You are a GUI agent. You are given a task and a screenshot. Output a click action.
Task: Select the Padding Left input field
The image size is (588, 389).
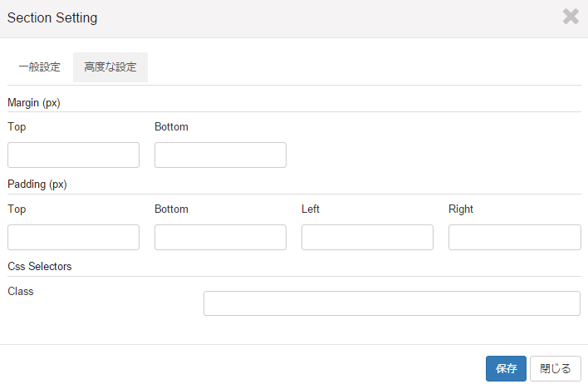367,237
